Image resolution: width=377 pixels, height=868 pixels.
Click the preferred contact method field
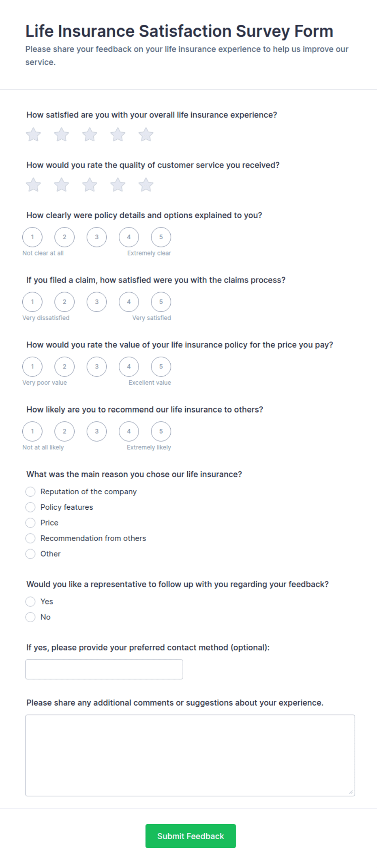pyautogui.click(x=104, y=669)
